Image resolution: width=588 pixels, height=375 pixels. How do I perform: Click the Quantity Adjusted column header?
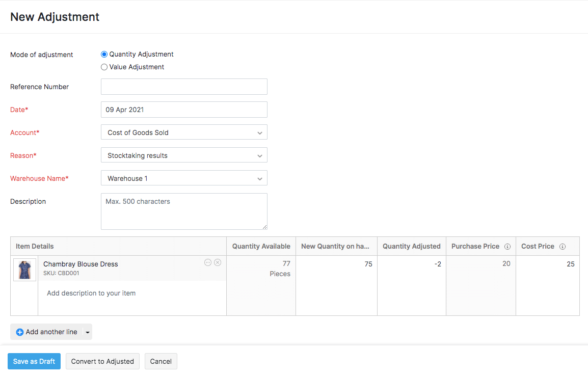coord(411,246)
